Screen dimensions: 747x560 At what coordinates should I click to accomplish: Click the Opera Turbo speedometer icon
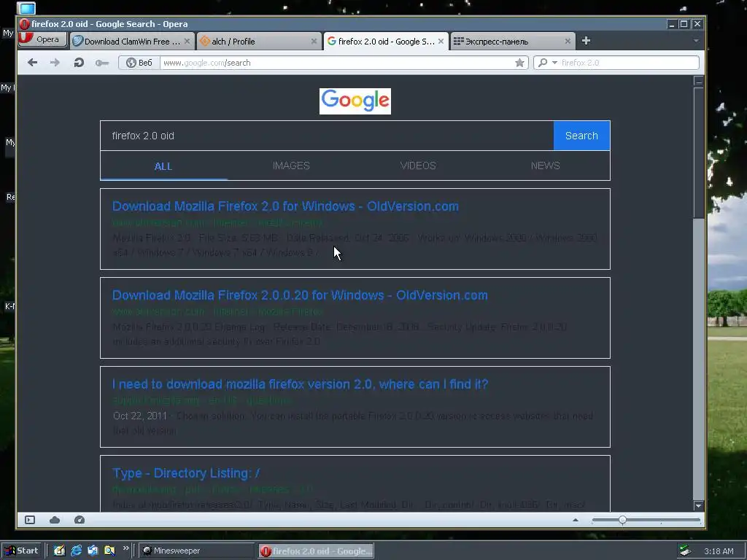coord(80,520)
